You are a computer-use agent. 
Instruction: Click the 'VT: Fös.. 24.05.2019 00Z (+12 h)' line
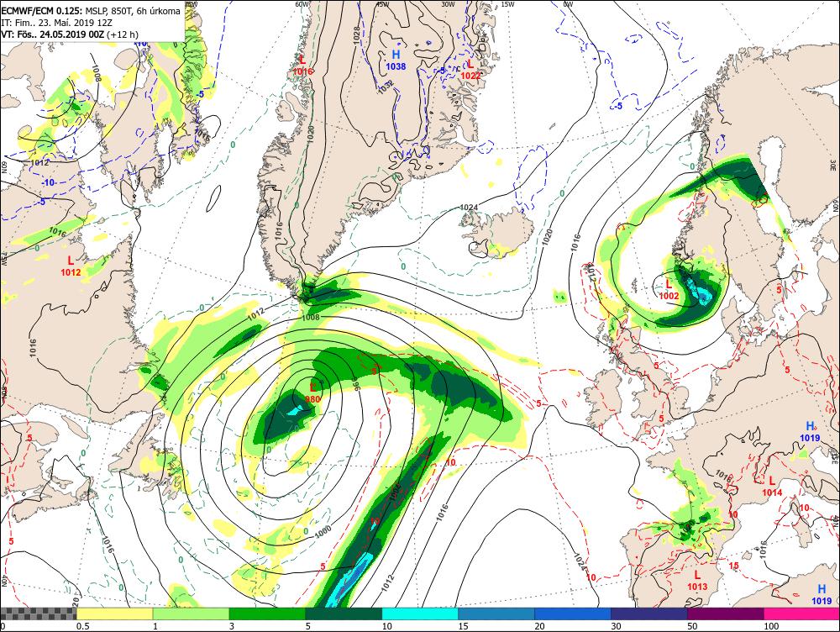coord(69,34)
